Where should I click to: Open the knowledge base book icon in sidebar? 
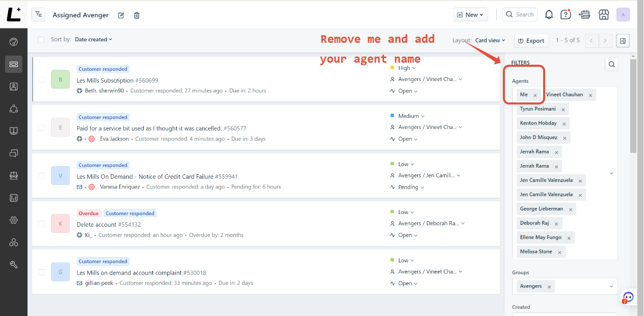click(14, 130)
